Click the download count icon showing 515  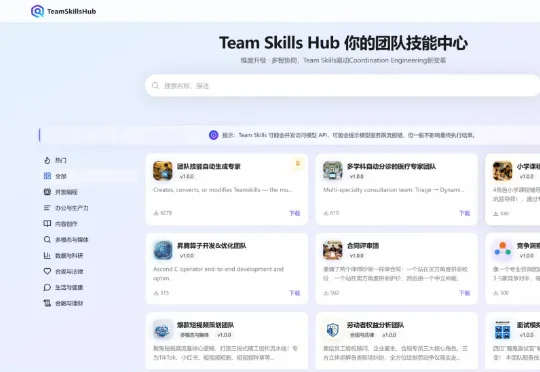(x=156, y=293)
